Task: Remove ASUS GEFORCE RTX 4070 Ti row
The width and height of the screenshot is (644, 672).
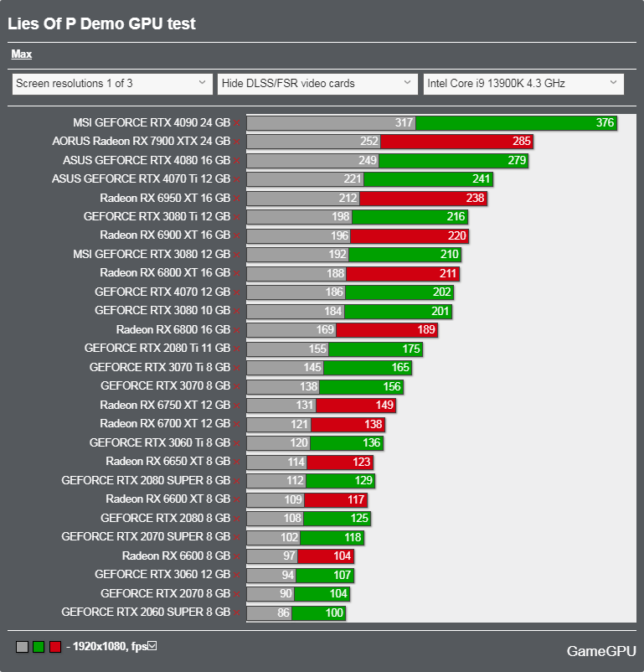Action: coord(236,179)
